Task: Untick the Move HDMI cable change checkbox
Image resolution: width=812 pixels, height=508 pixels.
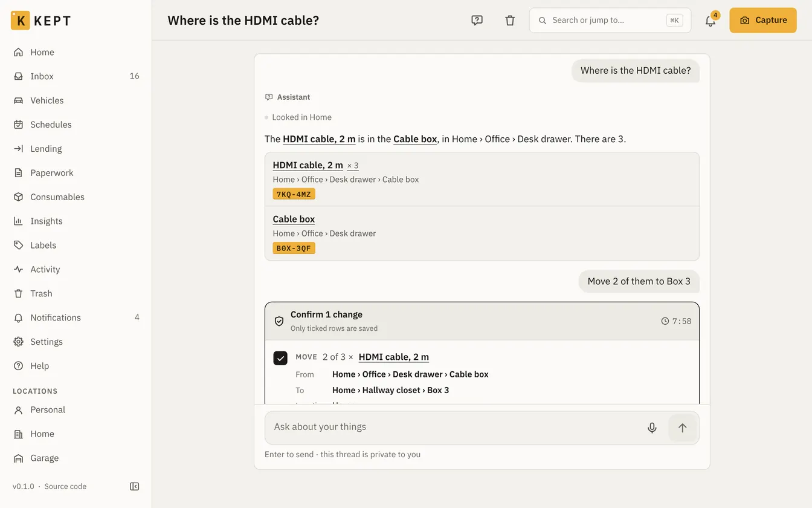Action: tap(280, 358)
